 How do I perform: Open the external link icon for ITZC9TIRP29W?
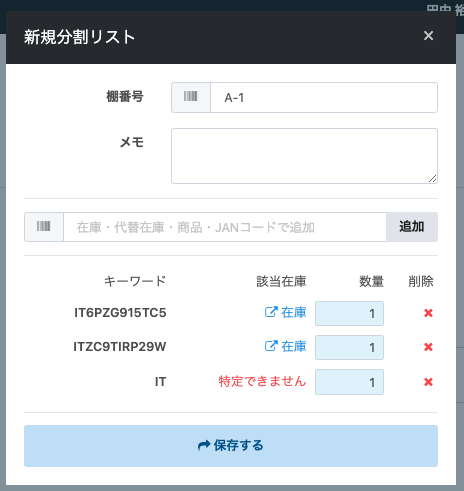point(271,346)
